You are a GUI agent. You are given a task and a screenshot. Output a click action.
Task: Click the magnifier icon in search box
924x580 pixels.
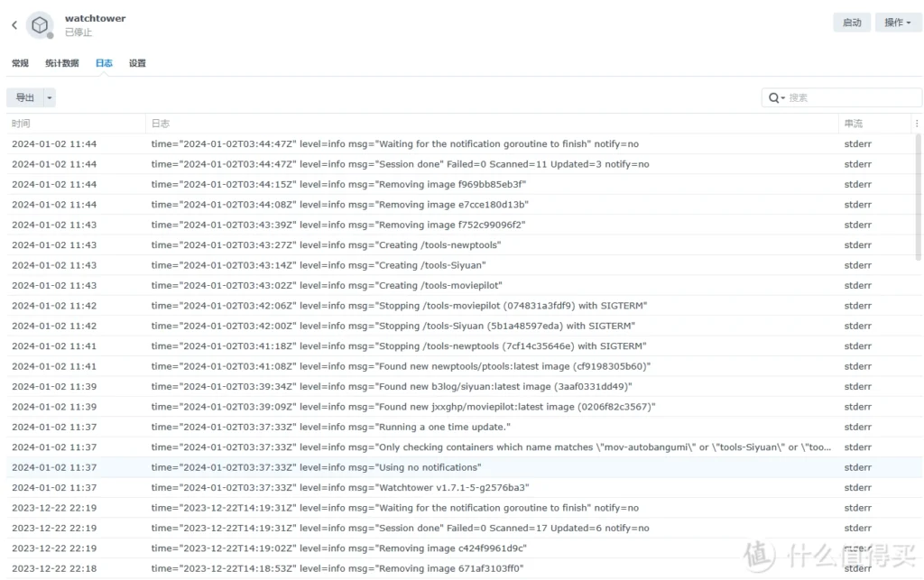[774, 97]
